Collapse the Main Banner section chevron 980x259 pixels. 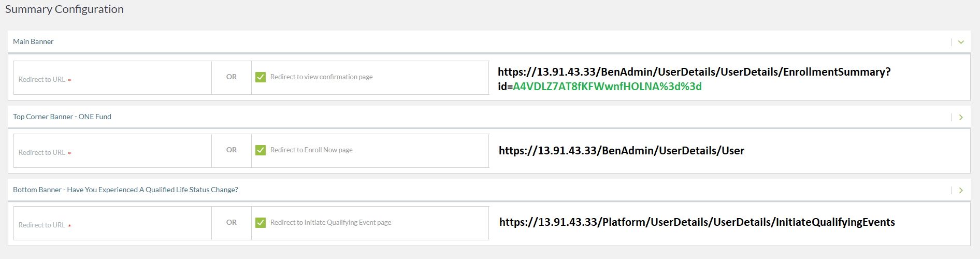coord(961,42)
